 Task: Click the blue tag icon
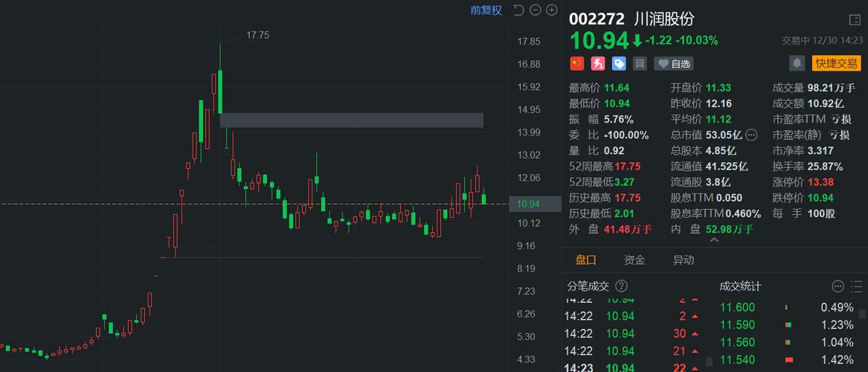coord(619,64)
